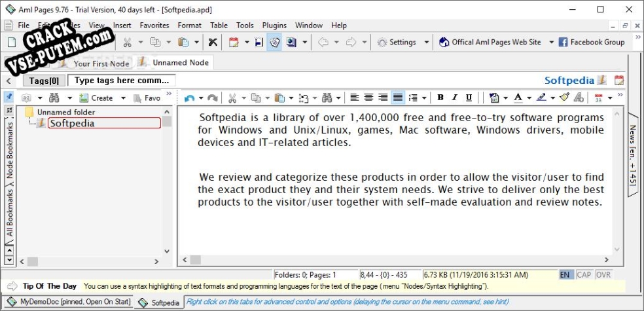This screenshot has height=311, width=644.
Task: Navigate forward with the right arrow icon
Action: (x=351, y=43)
